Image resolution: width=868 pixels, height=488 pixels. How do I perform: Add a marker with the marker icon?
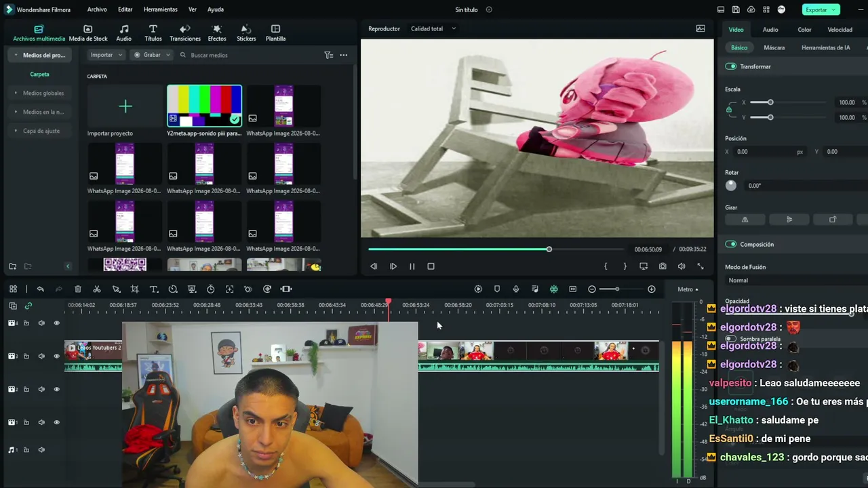497,289
